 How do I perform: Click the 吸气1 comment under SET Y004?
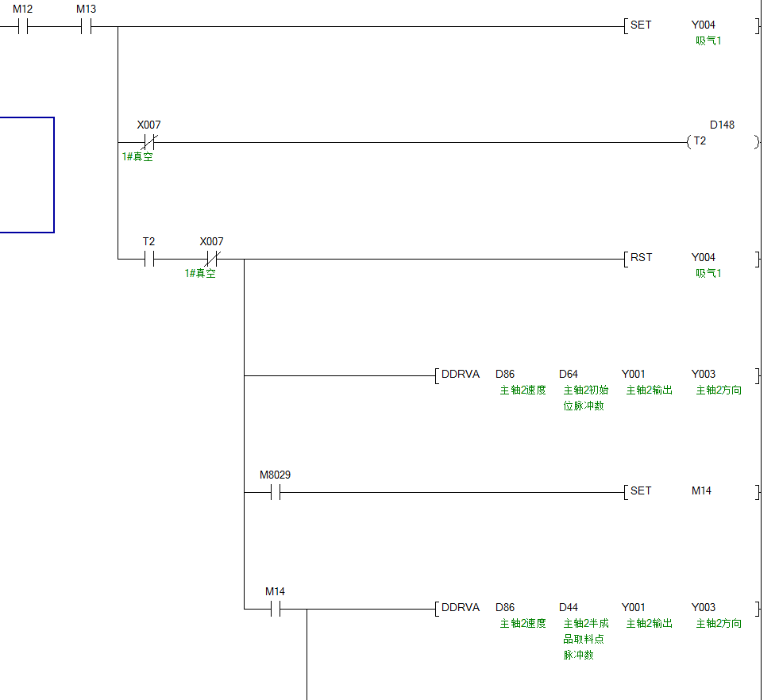pyautogui.click(x=708, y=40)
